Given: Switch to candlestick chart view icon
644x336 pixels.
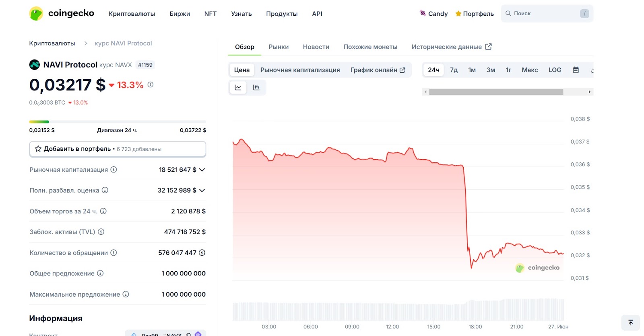Looking at the screenshot, I should click(256, 88).
